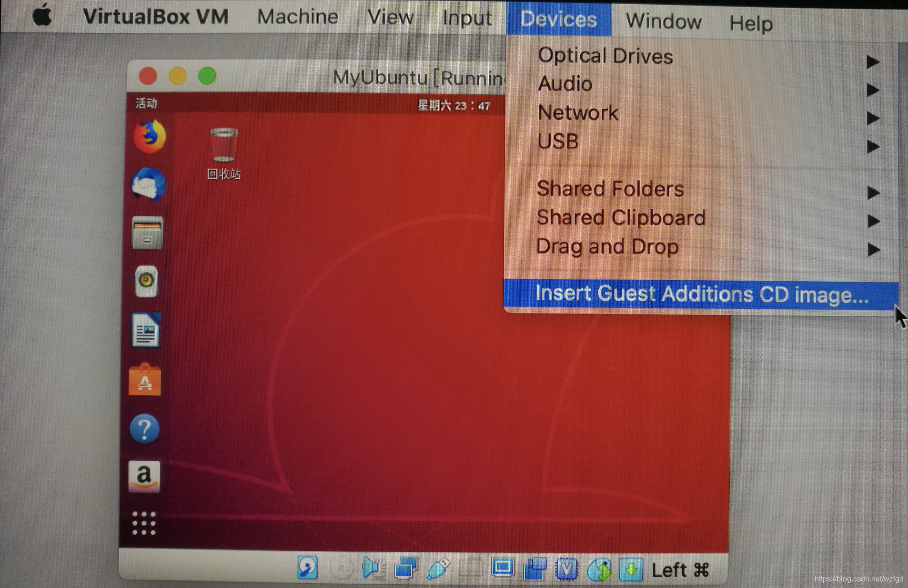Open the Window menu
This screenshot has height=588, width=908.
tap(663, 21)
